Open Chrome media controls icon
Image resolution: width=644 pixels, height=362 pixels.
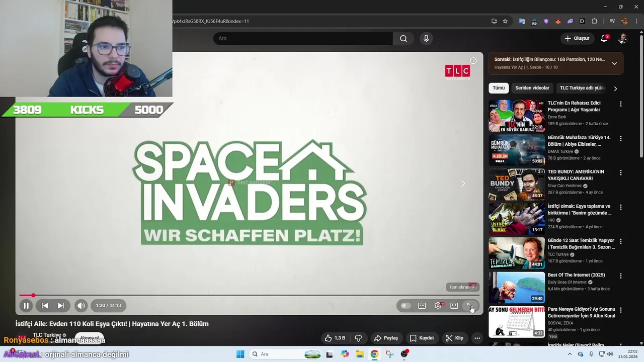pyautogui.click(x=612, y=21)
